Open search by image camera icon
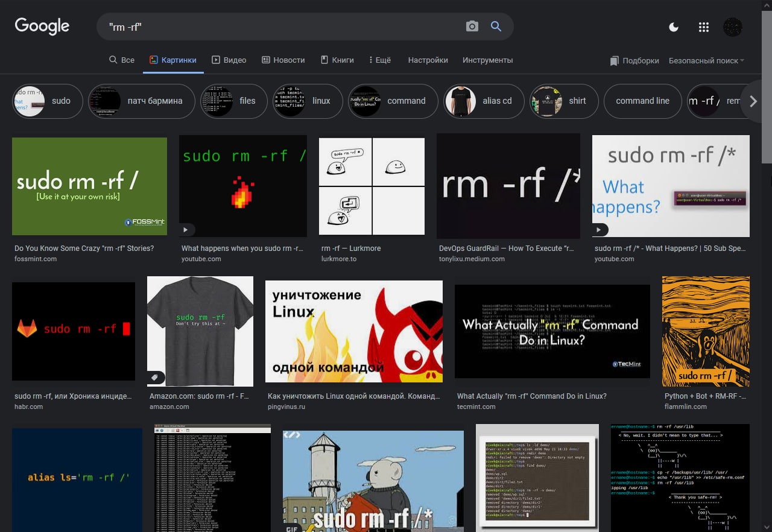The width and height of the screenshot is (772, 532). click(472, 27)
